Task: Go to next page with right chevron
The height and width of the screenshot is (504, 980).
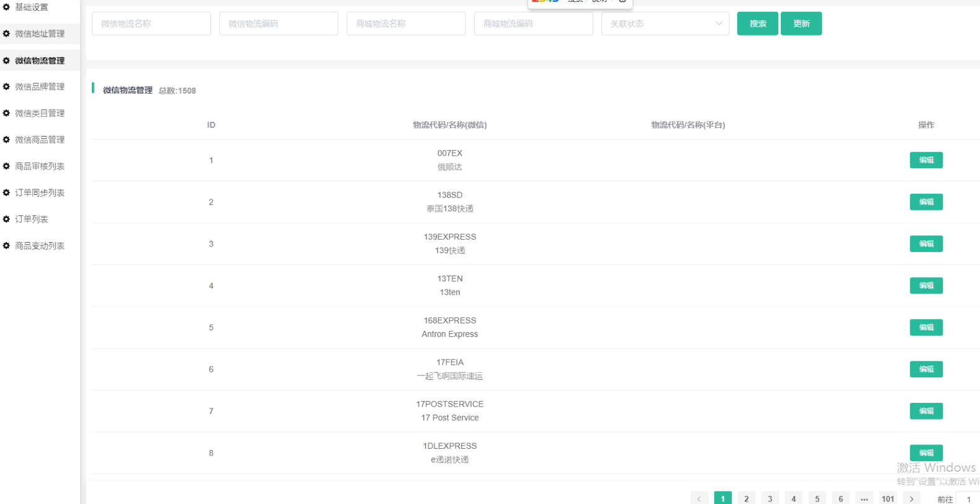Action: tap(911, 499)
